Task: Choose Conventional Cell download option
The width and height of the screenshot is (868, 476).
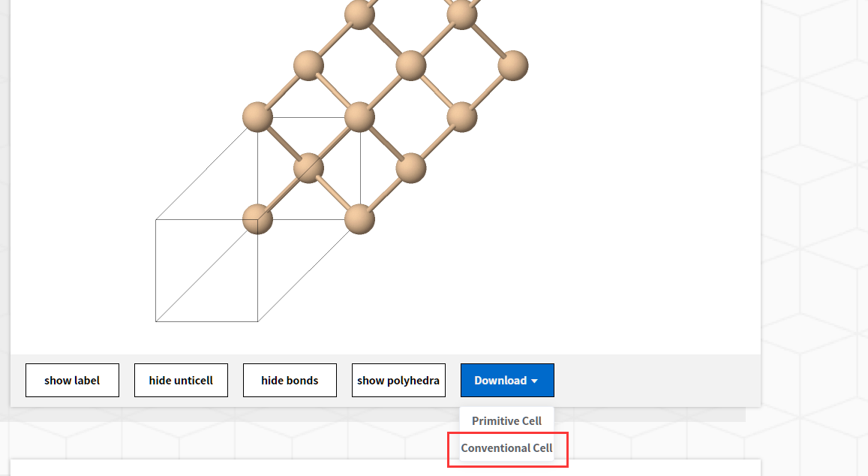Action: coord(506,447)
